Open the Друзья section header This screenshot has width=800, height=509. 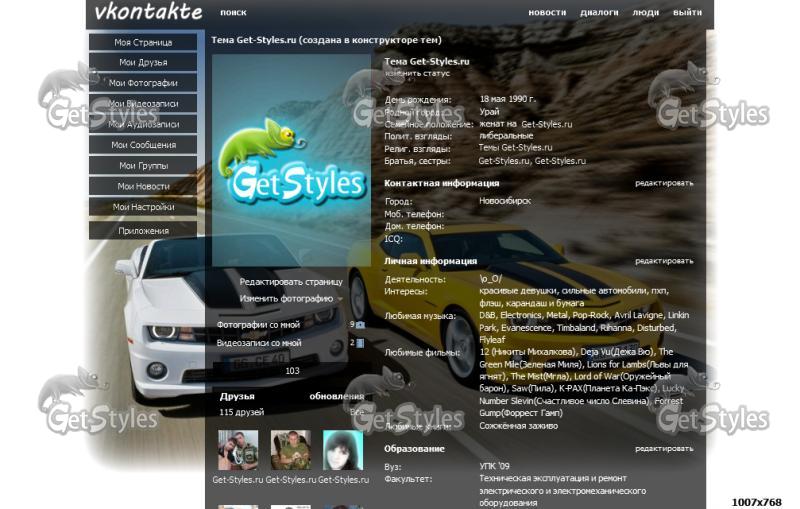(x=237, y=396)
